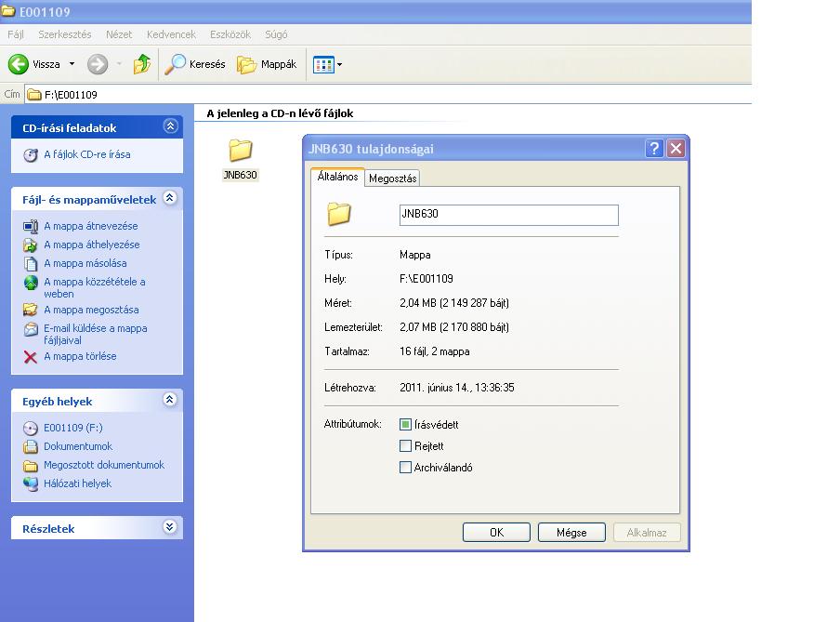This screenshot has width=840, height=622.
Task: Open the views button dropdown arrow
Action: click(339, 65)
